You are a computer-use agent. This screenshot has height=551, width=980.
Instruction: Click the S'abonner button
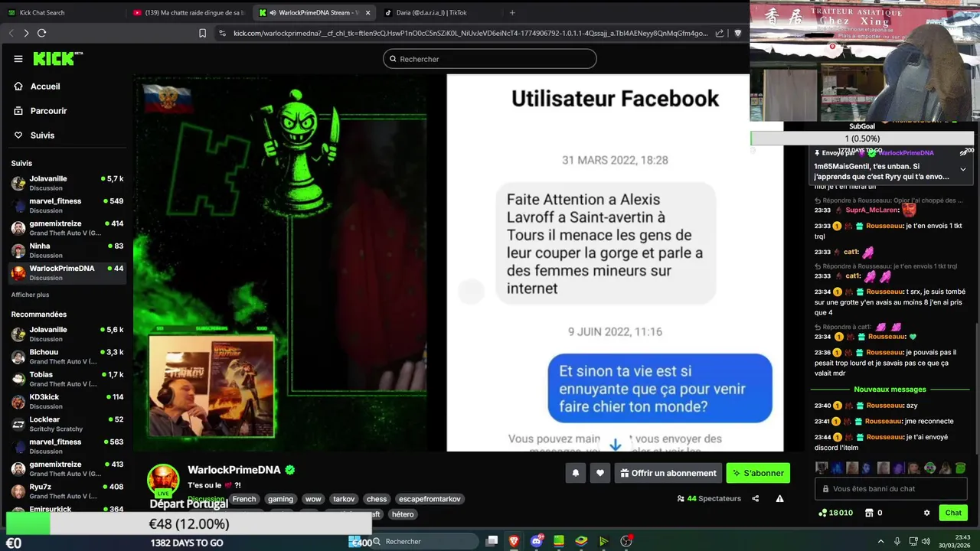click(758, 473)
